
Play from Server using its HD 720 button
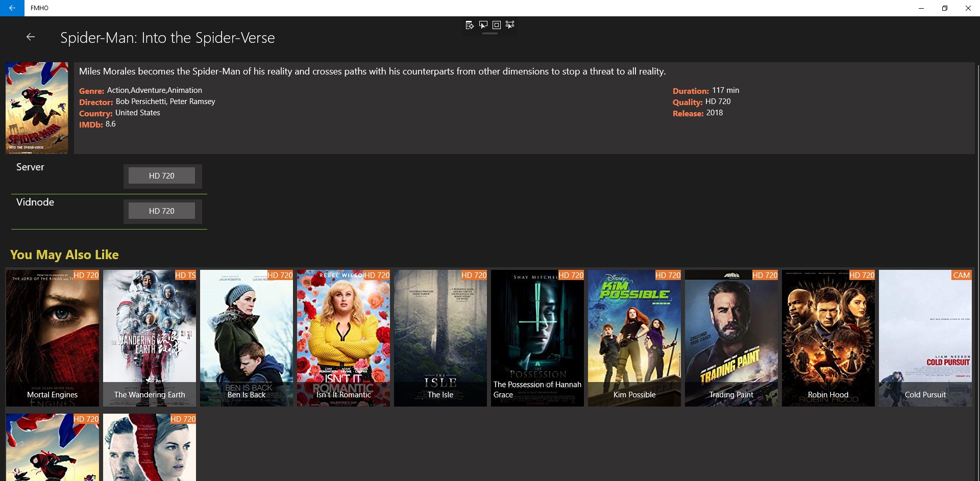click(x=162, y=175)
